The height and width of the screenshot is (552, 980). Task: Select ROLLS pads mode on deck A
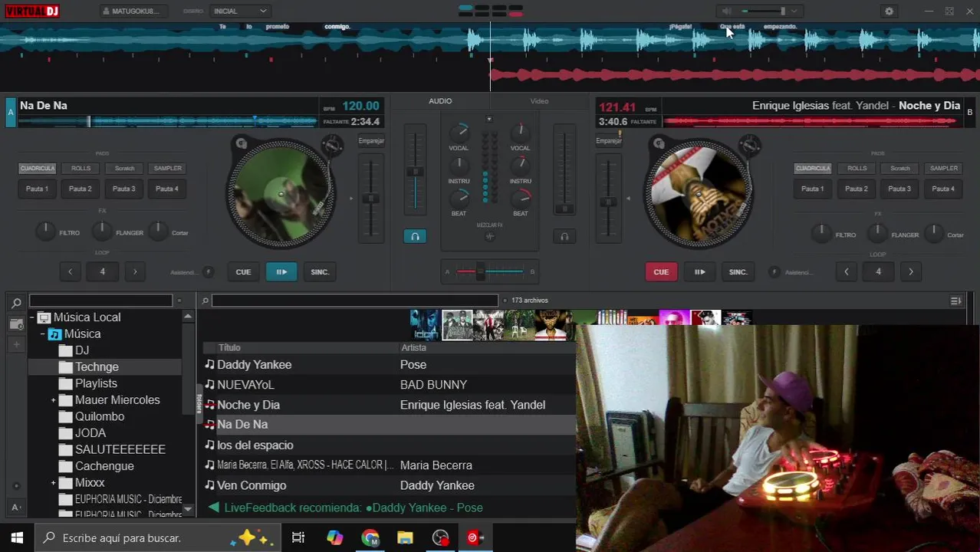point(81,169)
